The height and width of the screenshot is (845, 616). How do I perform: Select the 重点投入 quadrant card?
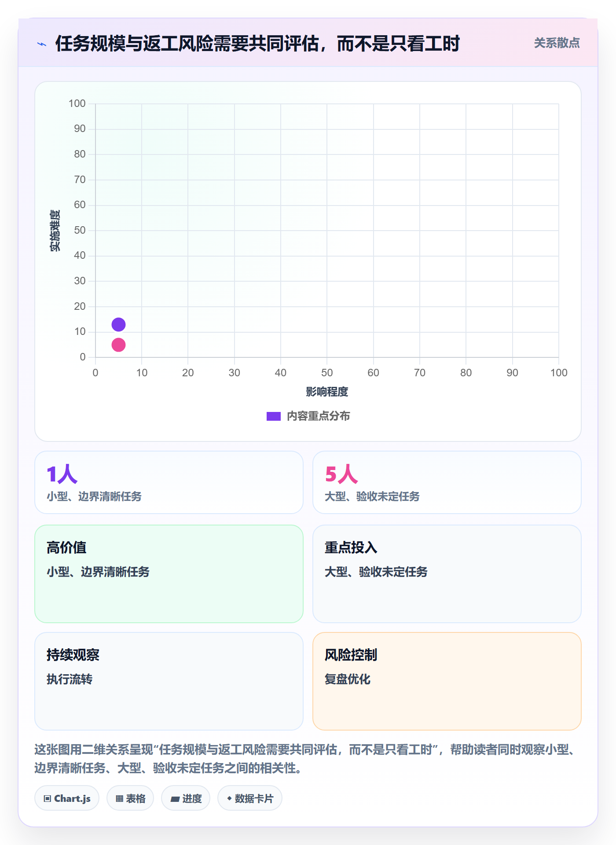[447, 574]
